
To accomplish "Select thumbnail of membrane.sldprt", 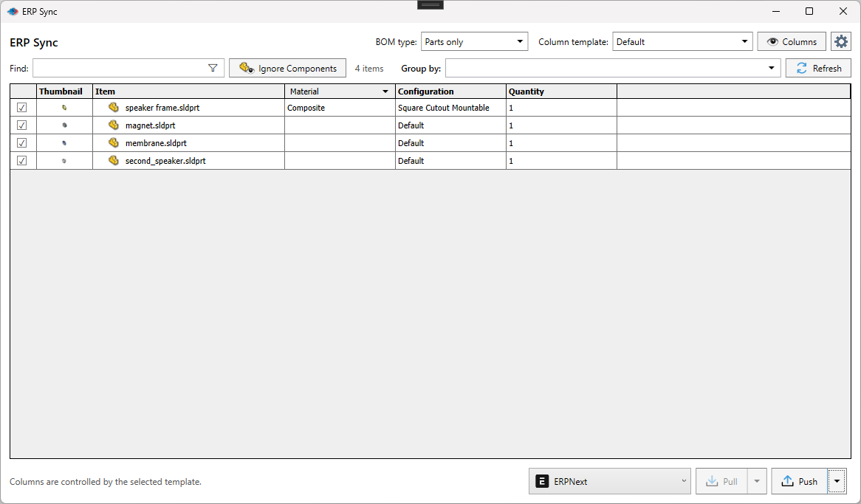I will tap(64, 142).
